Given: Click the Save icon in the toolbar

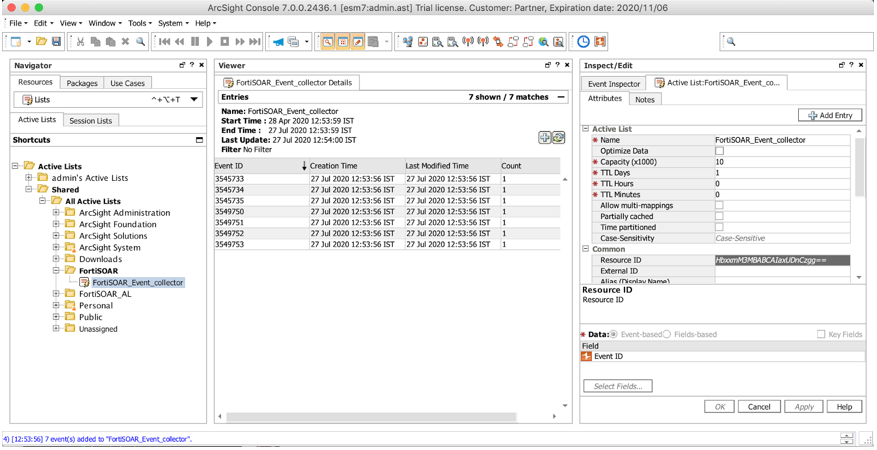Looking at the screenshot, I should click(57, 42).
